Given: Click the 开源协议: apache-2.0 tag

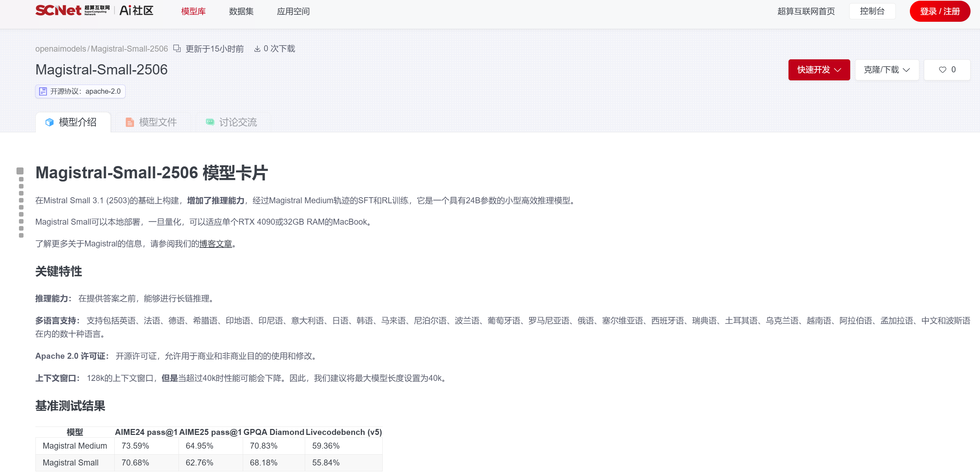Looking at the screenshot, I should 80,91.
